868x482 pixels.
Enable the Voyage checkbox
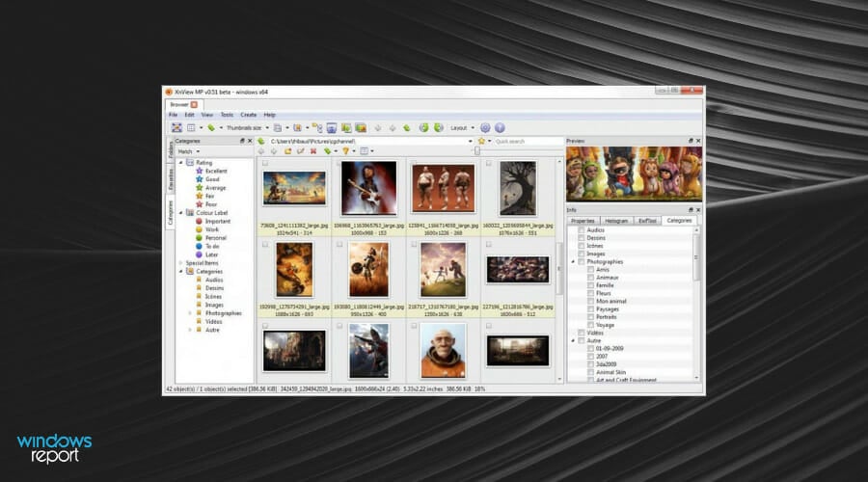590,325
